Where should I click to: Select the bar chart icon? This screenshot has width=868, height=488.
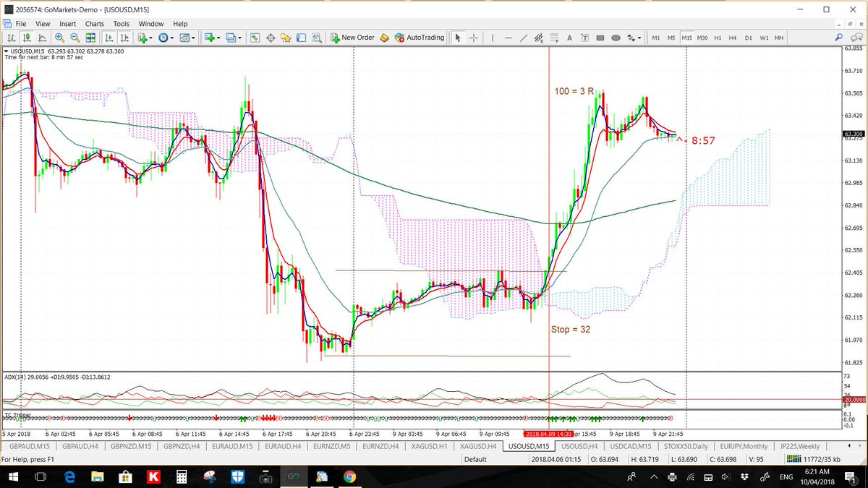click(x=12, y=37)
